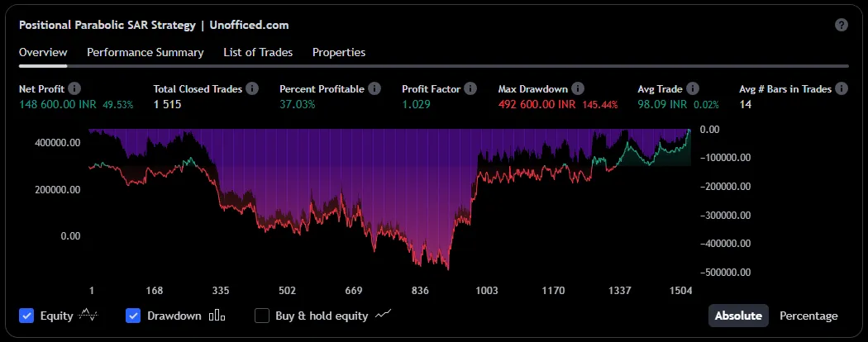Select the Absolute display button
The image size is (868, 342).
click(737, 316)
